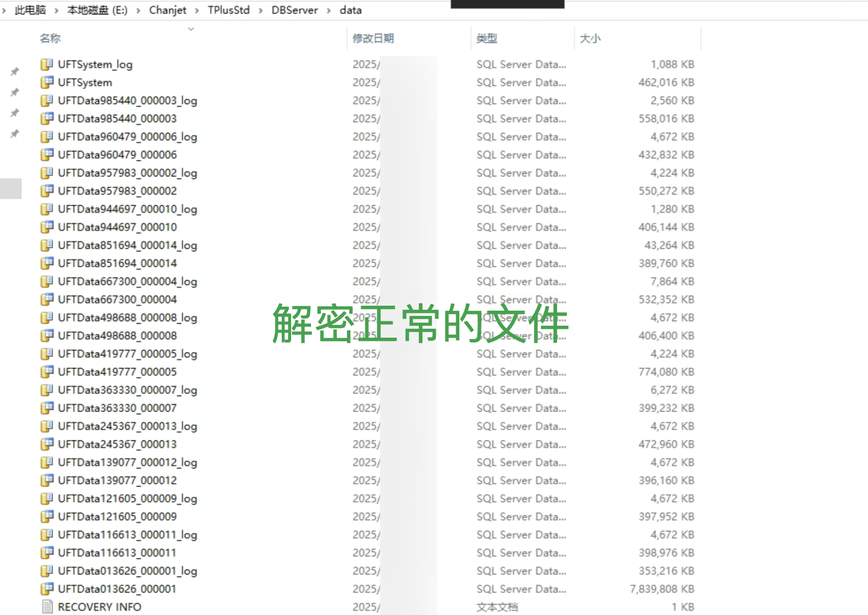Expand breadcrumb chevron after DBServer
The width and height of the screenshot is (868, 615).
329,11
